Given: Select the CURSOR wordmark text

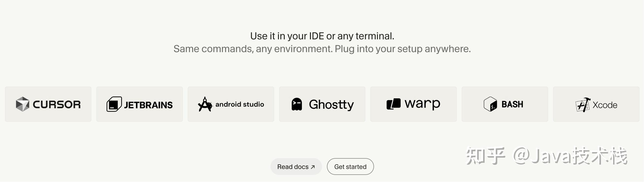Looking at the screenshot, I should click(x=57, y=104).
